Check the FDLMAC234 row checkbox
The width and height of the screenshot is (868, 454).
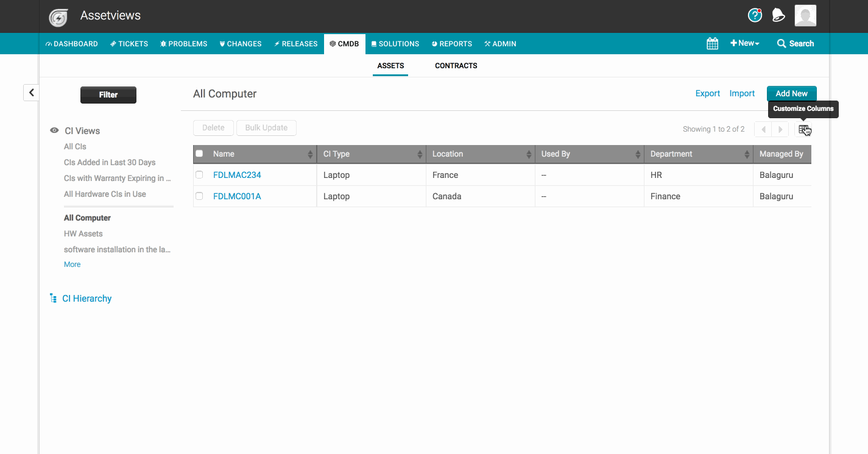(x=199, y=175)
